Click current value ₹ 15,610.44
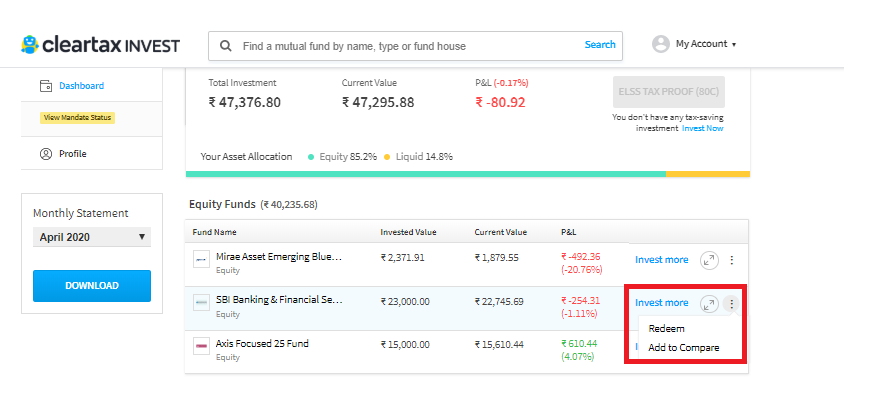 click(x=499, y=344)
